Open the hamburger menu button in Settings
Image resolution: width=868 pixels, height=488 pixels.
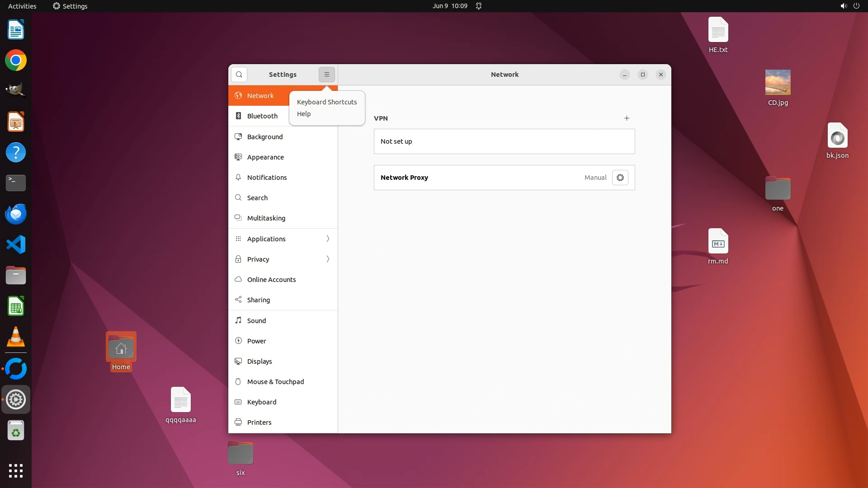pos(326,75)
